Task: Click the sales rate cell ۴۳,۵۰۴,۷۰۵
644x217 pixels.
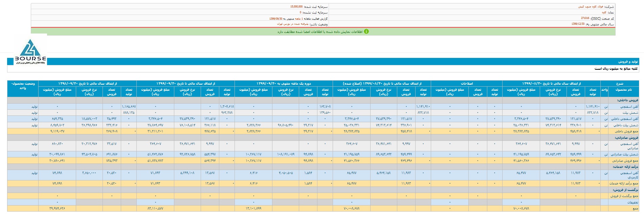Action: 89,154
